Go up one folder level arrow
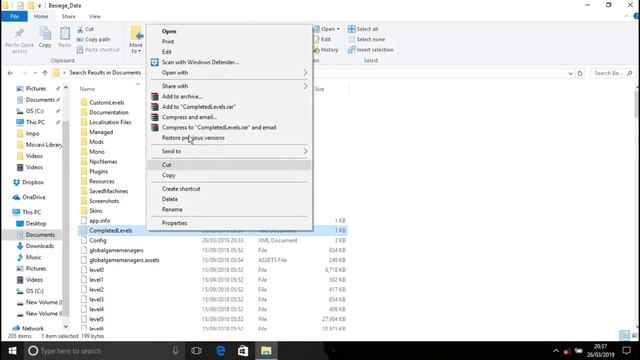 [x=45, y=73]
